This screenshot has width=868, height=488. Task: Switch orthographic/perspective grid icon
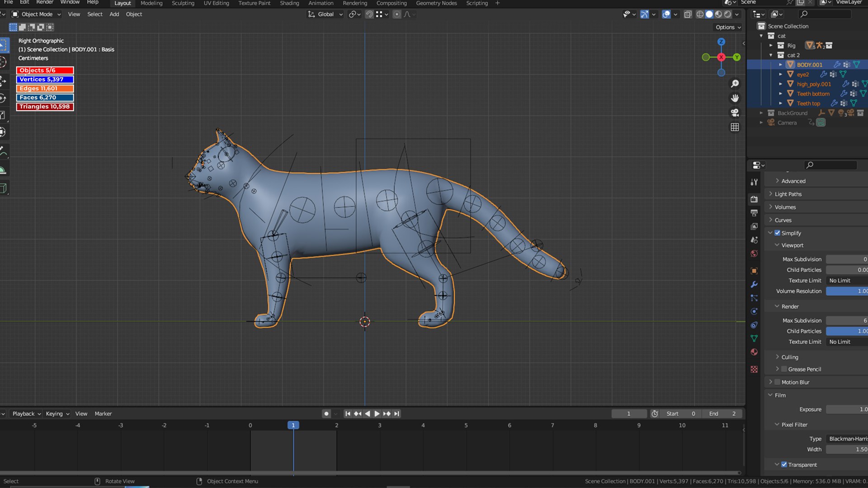(735, 127)
